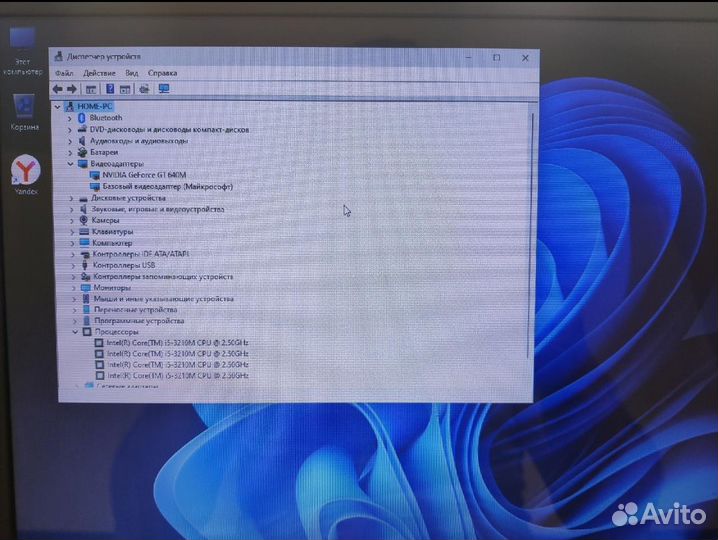
Task: Open the Справка menu
Action: point(163,73)
